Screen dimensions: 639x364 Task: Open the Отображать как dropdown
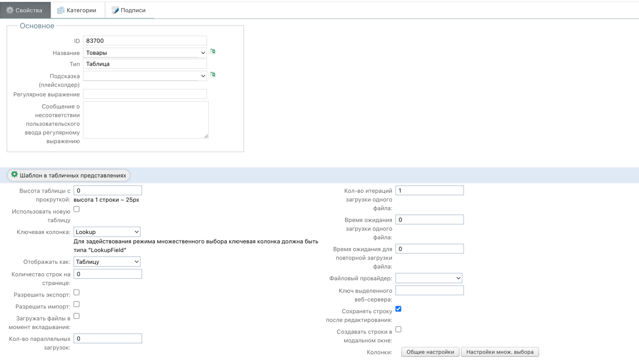[x=107, y=261]
